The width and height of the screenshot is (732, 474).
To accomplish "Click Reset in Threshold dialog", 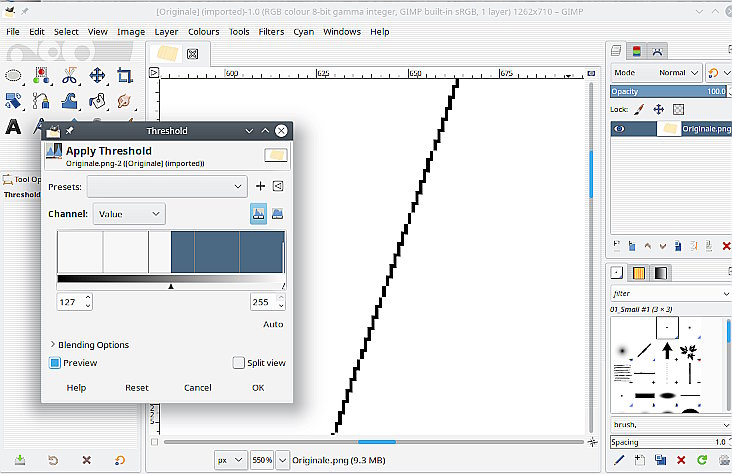I will (137, 388).
